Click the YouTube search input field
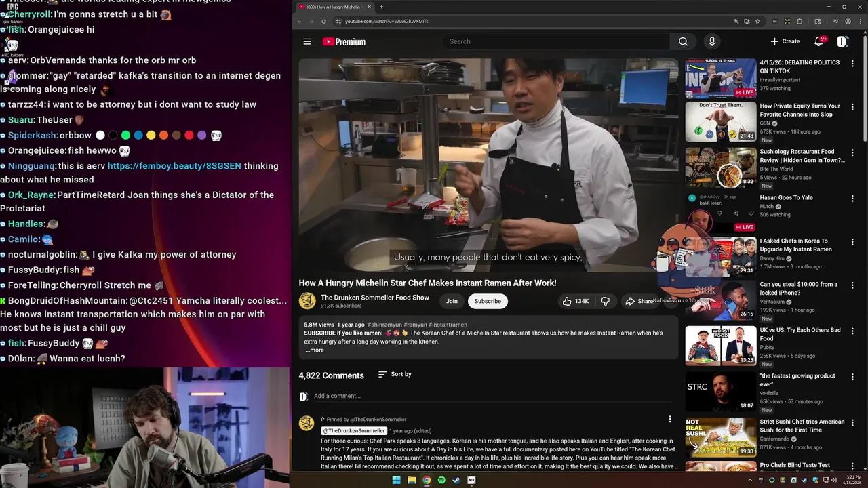 [556, 41]
